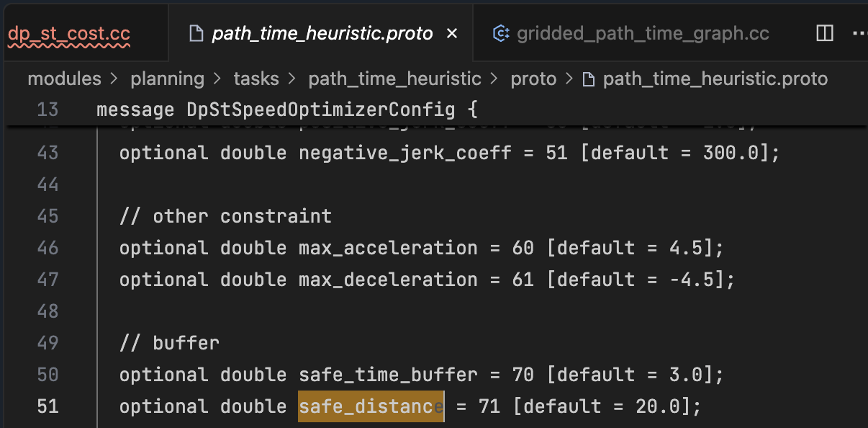Image resolution: width=868 pixels, height=428 pixels.
Task: Expand the planning breadcrumb segment
Action: (x=167, y=79)
